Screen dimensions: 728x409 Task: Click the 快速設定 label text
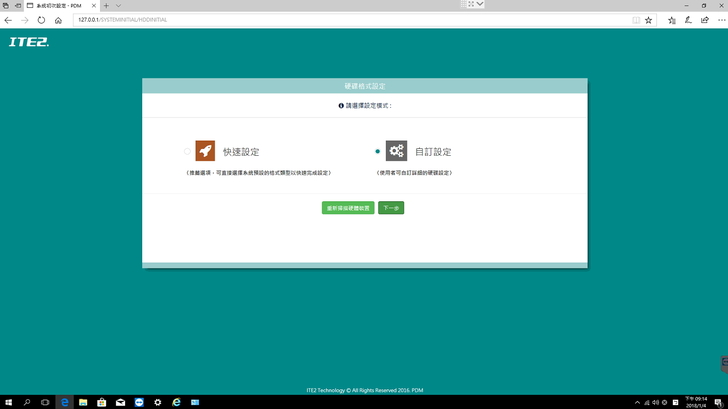(x=241, y=152)
